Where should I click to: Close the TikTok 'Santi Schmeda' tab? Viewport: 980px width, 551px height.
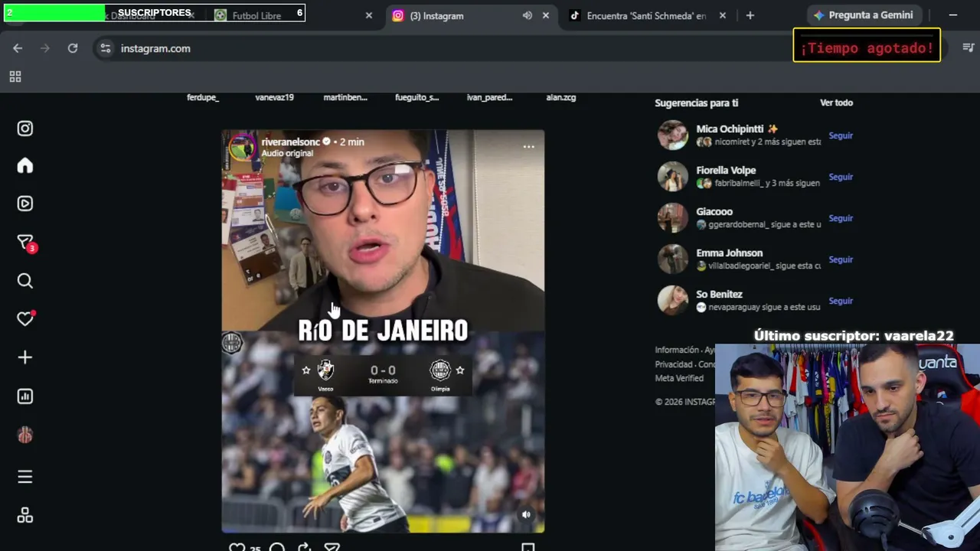click(723, 15)
